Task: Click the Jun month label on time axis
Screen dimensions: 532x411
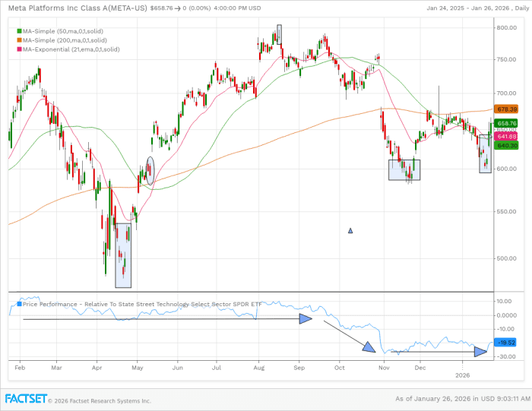Action: (177, 368)
